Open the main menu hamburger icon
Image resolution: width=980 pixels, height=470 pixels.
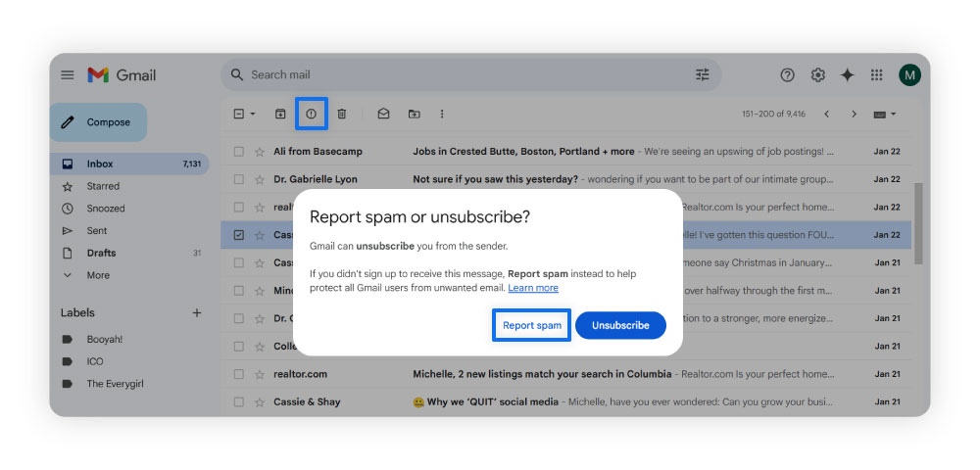point(67,75)
